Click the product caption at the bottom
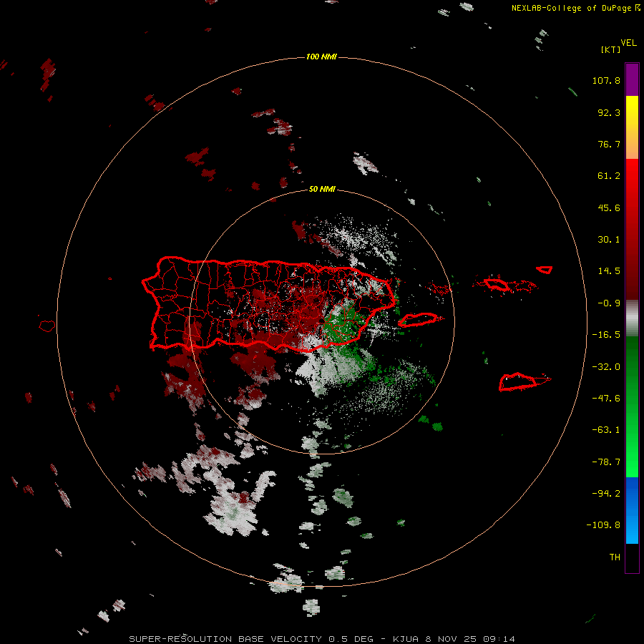644x644 pixels. 322,639
